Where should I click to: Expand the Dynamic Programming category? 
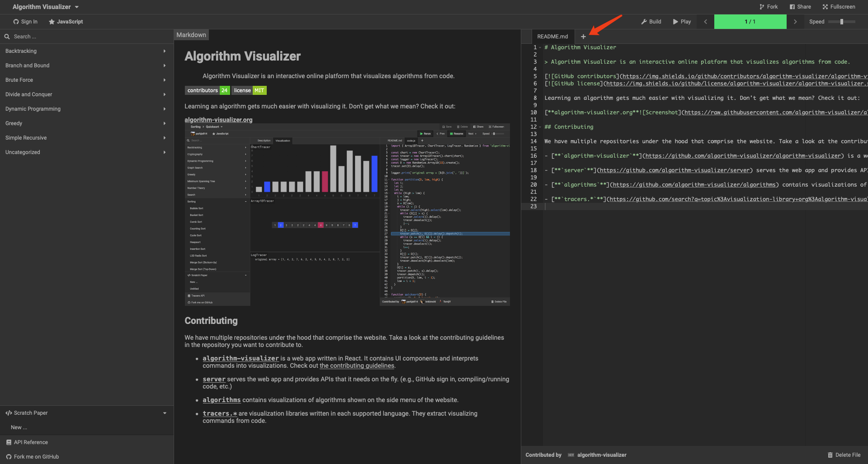point(86,109)
